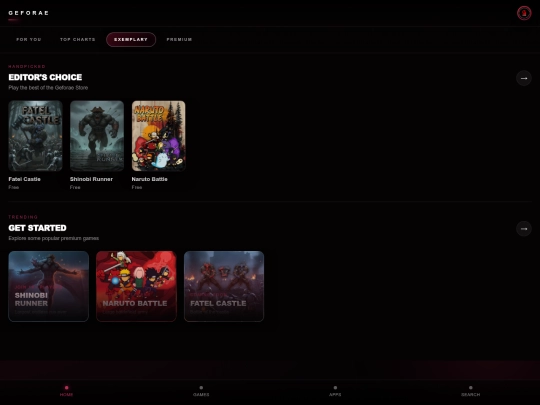The height and width of the screenshot is (405, 540).
Task: Open the Shinobi Runner cover thumbnail
Action: 97,136
